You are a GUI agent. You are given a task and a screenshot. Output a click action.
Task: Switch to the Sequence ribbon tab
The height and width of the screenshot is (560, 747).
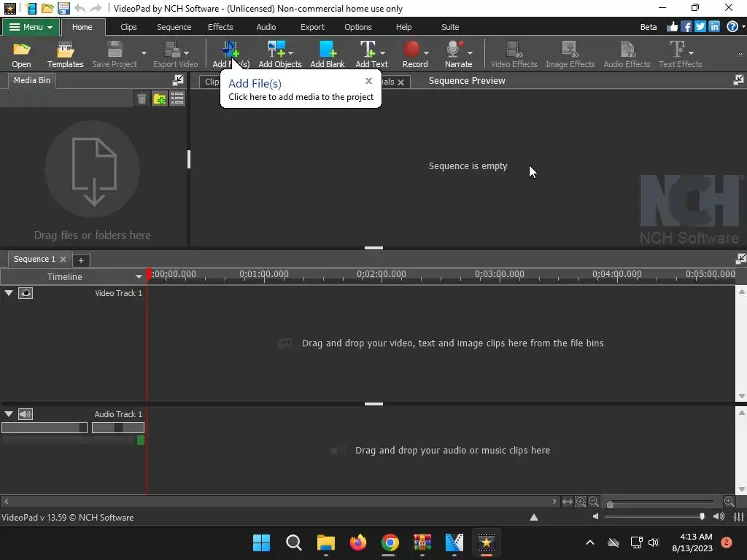(174, 27)
